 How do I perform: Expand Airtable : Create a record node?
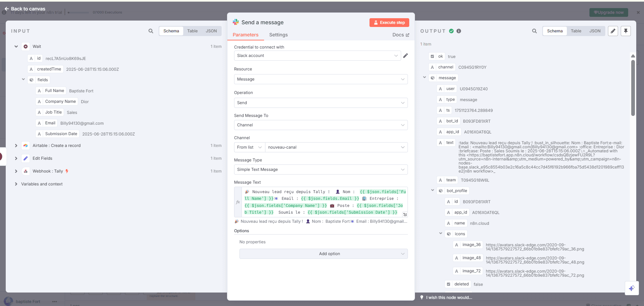[16, 146]
